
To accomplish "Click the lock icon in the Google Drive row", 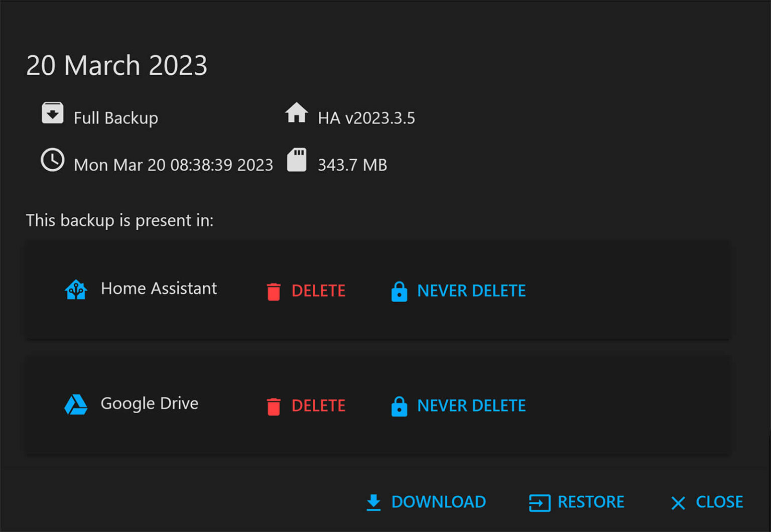I will click(399, 407).
